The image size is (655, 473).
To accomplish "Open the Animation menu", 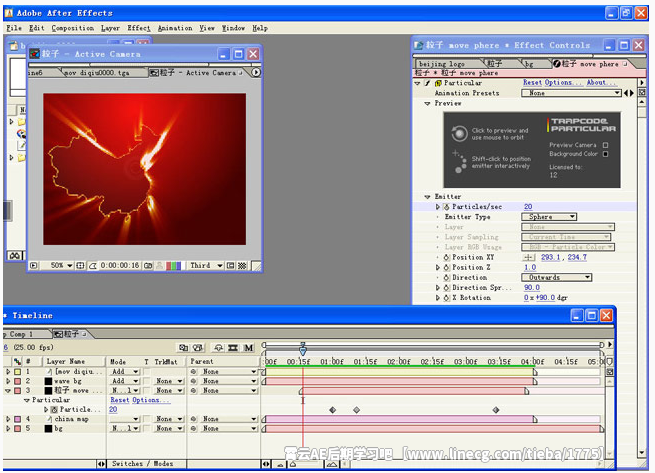I will (x=175, y=28).
